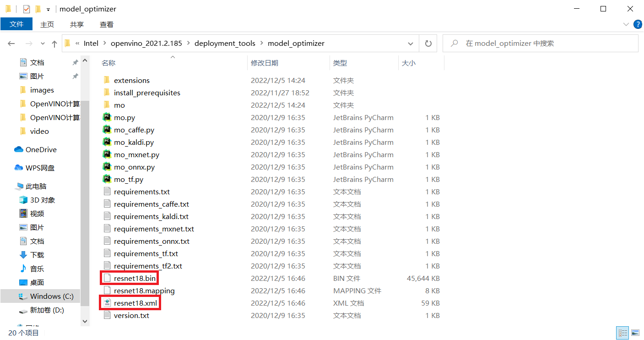This screenshot has width=644, height=340.
Task: Expand the chevron after Intel in path
Action: tap(105, 44)
